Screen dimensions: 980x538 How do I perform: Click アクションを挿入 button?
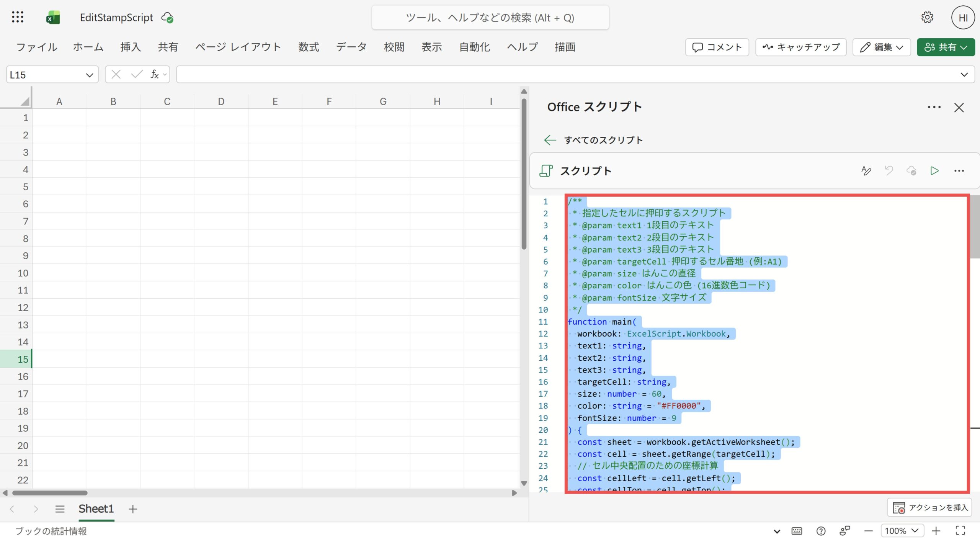(930, 508)
